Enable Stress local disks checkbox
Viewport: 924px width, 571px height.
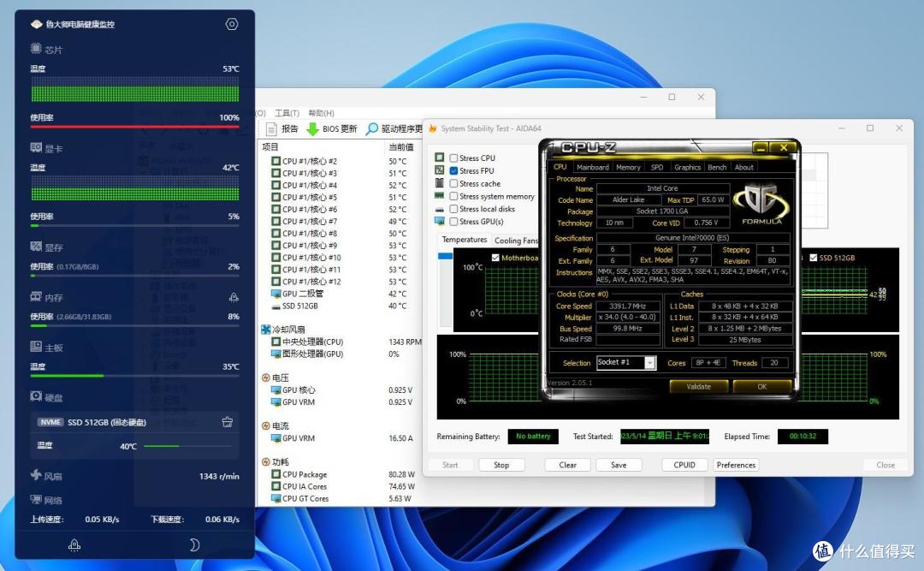click(x=453, y=209)
